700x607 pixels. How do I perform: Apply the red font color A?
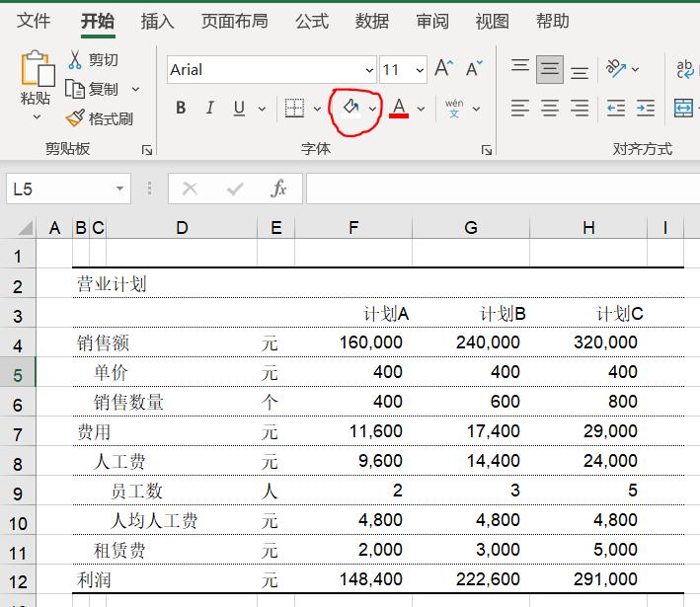point(399,108)
